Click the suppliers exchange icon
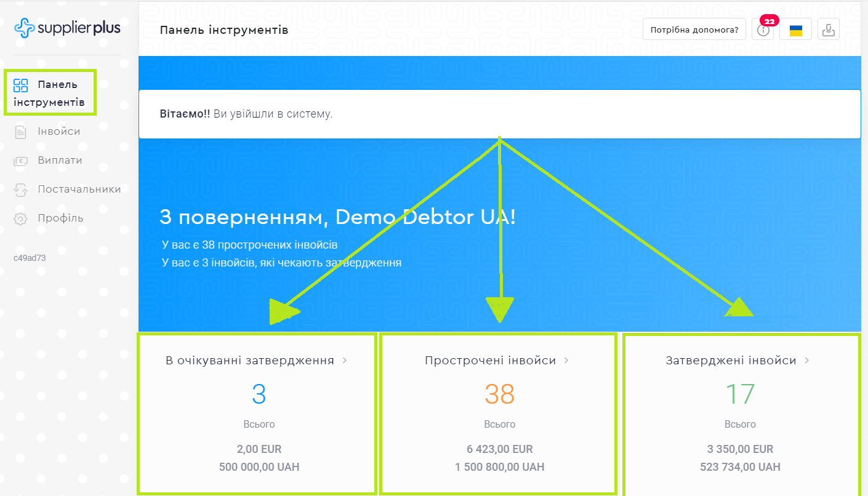This screenshot has height=496, width=868. [x=21, y=190]
